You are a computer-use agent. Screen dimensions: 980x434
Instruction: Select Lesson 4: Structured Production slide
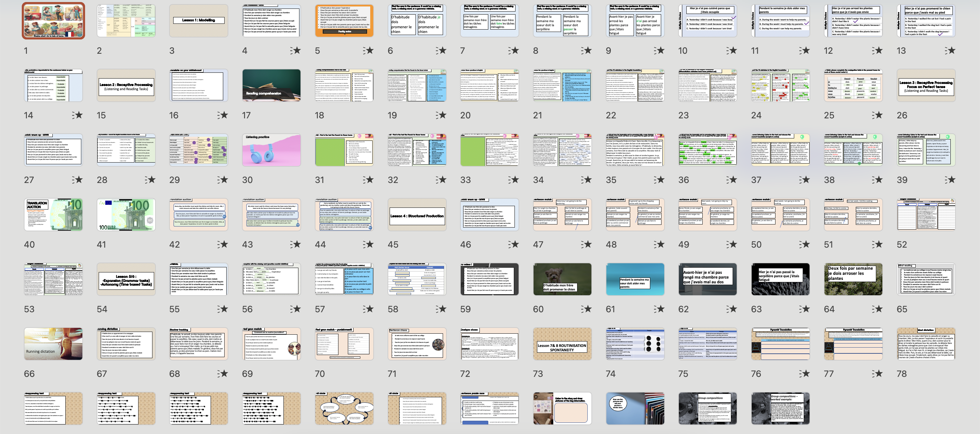click(417, 215)
